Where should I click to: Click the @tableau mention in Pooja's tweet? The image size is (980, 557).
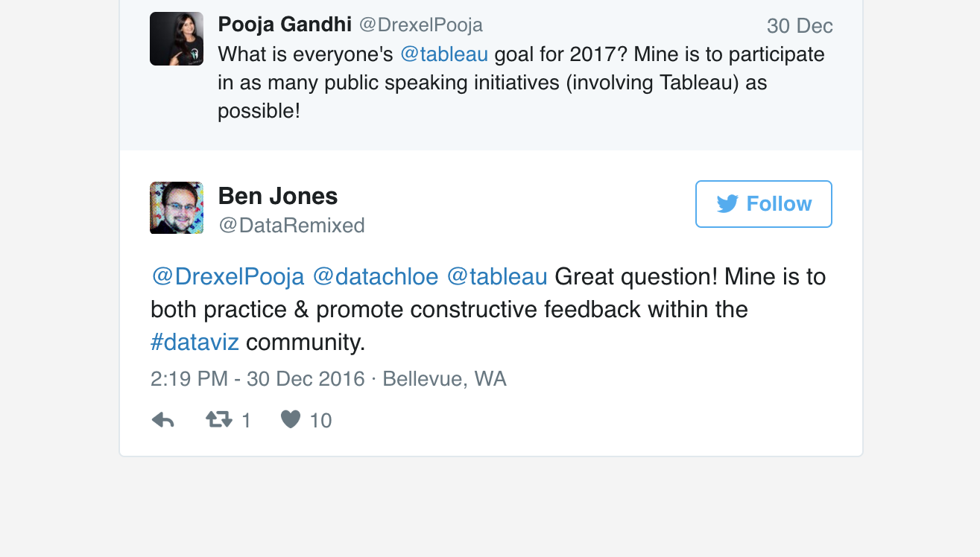click(x=444, y=54)
